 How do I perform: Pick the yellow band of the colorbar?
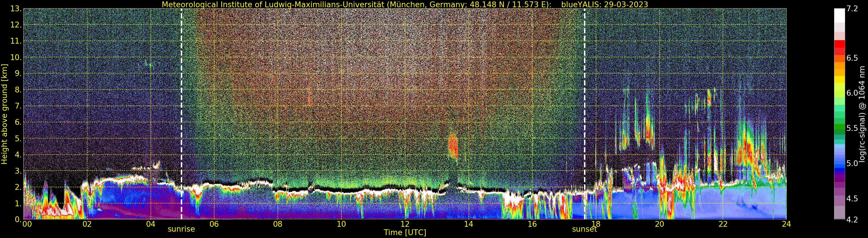click(839, 79)
